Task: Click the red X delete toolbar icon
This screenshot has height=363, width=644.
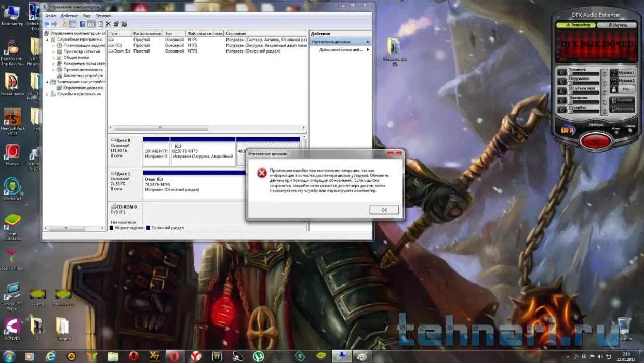Action: point(108,24)
